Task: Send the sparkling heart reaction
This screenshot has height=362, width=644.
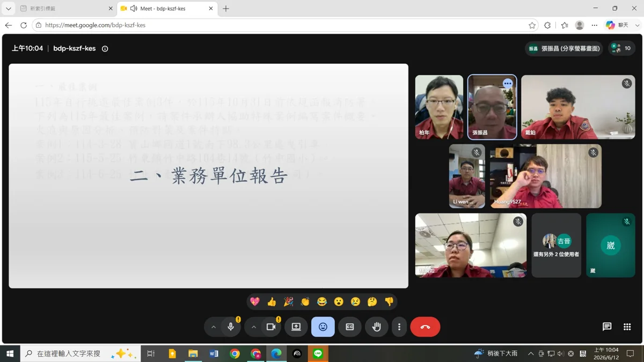Action: pyautogui.click(x=255, y=302)
